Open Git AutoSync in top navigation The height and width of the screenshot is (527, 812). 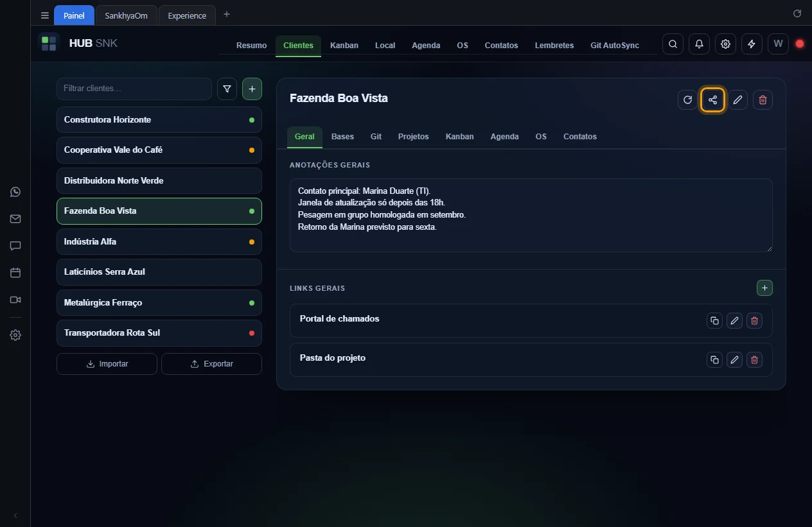[x=615, y=46]
